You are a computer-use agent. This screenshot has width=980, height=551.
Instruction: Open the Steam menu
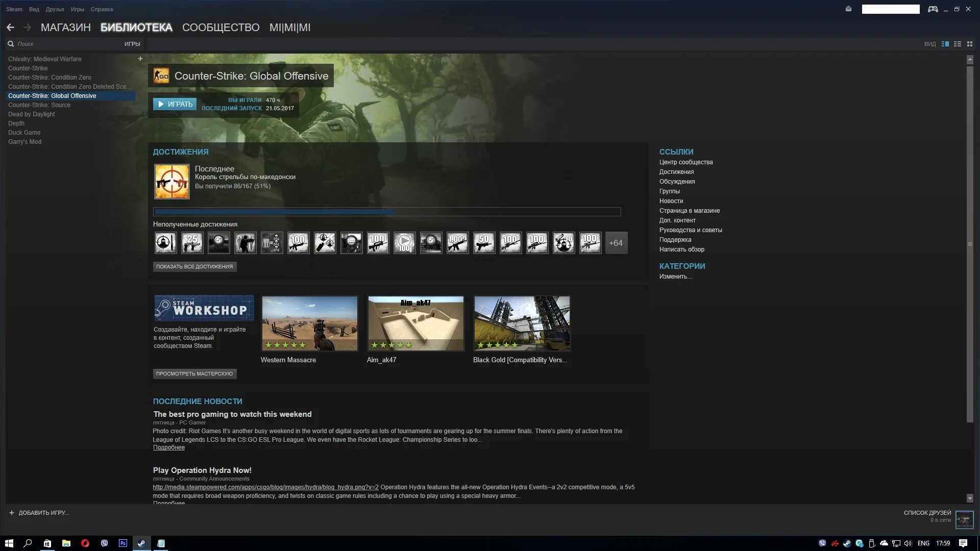tap(14, 9)
